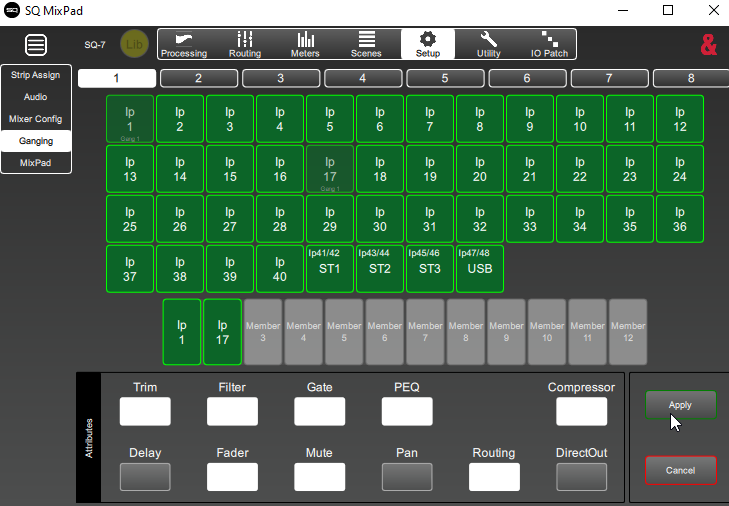This screenshot has height=506, width=729.
Task: Toggle Filter attribute ganging
Action: tap(232, 411)
